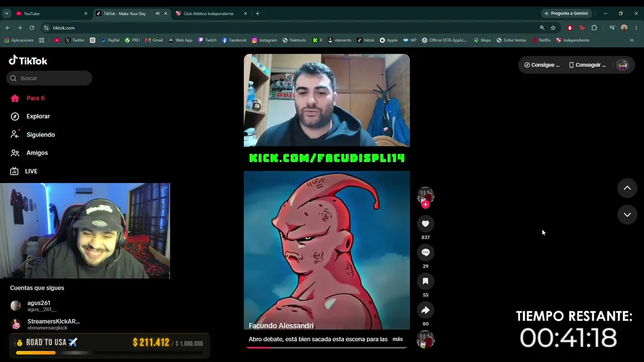This screenshot has width=644, height=362.
Task: Go to the next video with down chevron
Action: click(x=627, y=215)
